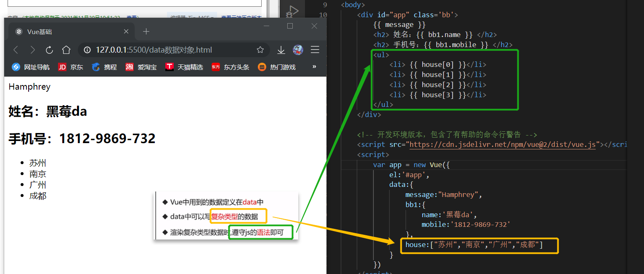This screenshot has width=644, height=274.
Task: Open the user profile avatar
Action: [298, 50]
